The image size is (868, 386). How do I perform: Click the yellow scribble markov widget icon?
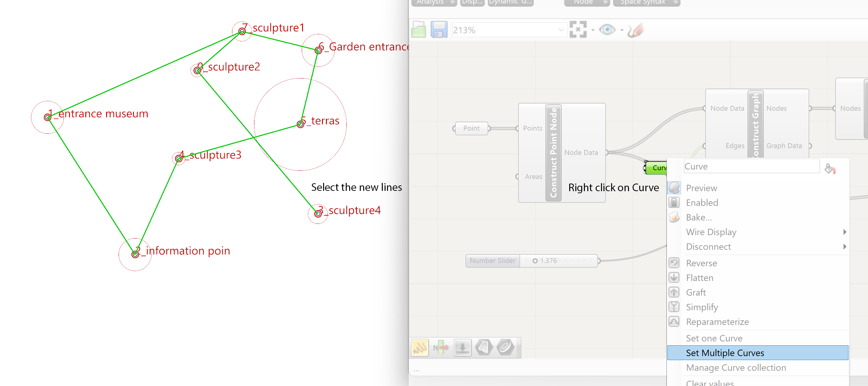point(419,348)
